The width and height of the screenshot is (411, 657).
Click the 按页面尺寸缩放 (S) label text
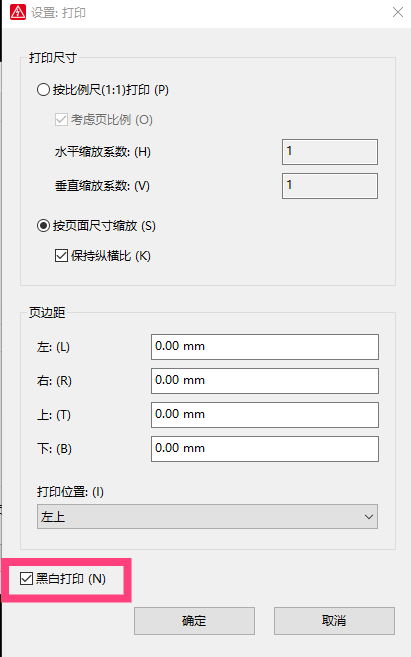click(104, 226)
